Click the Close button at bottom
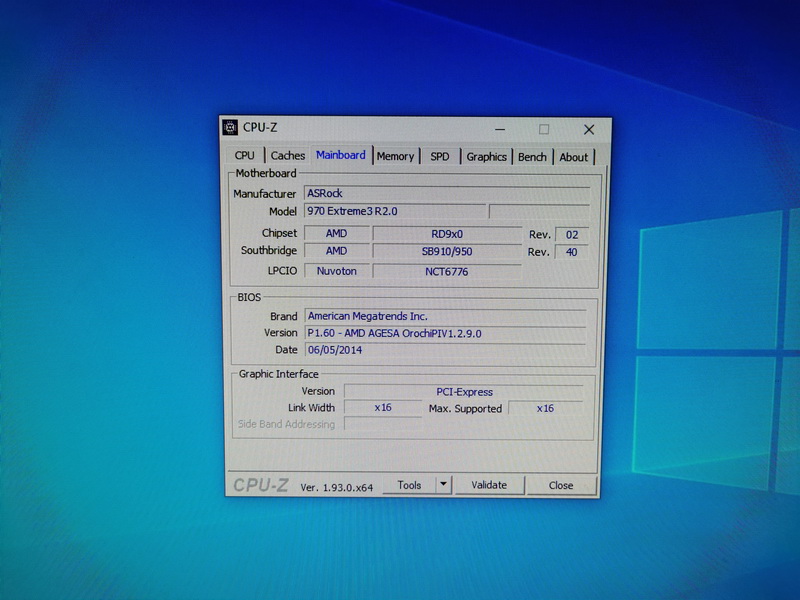800x600 pixels. [x=561, y=486]
